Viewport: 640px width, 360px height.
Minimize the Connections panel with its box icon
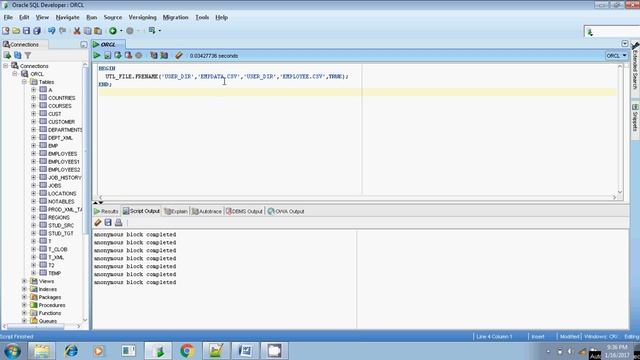[x=84, y=44]
